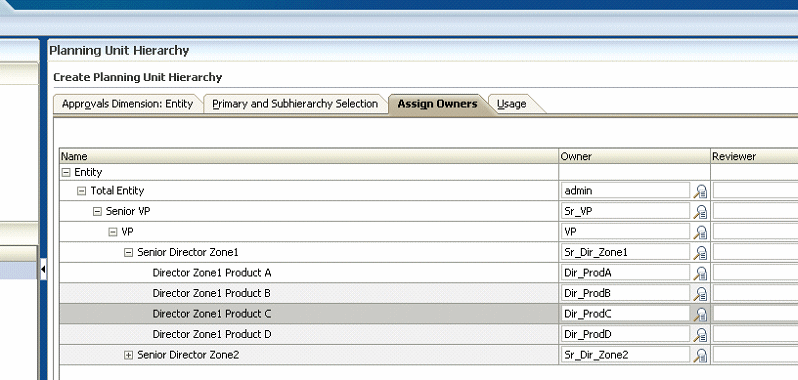Click Reviewer field for Director Zone1 Product A
798x380 pixels.
click(755, 273)
